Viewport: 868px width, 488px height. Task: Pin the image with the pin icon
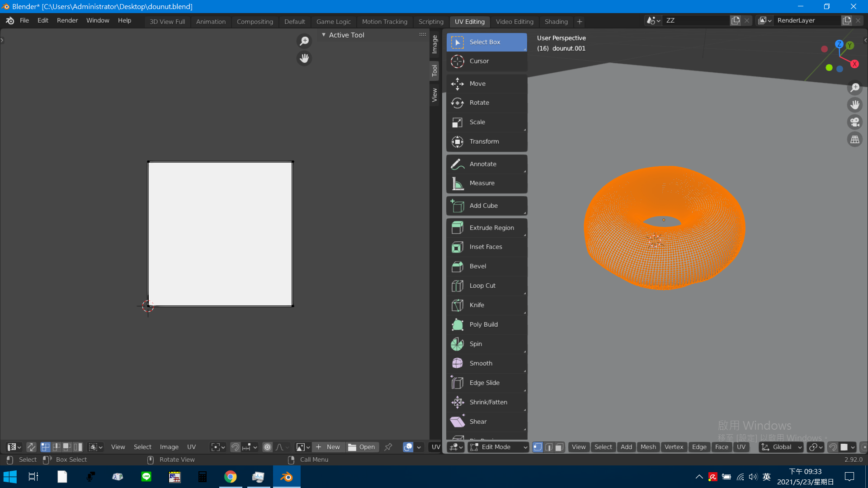tap(388, 447)
